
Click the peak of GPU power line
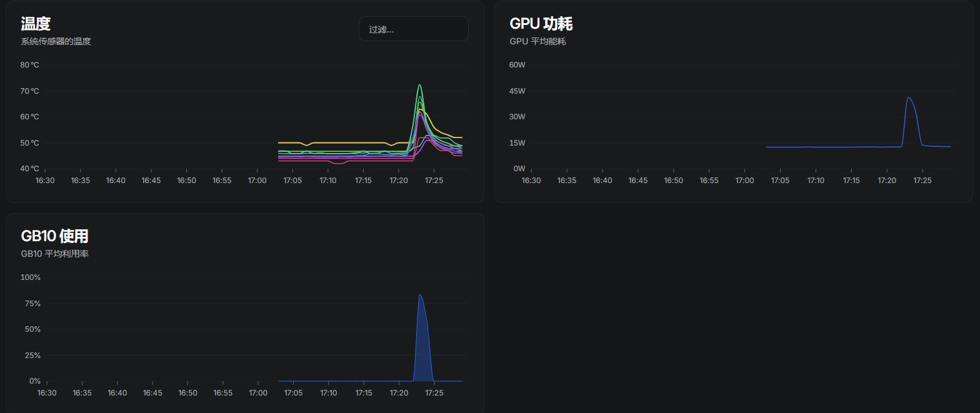(908, 98)
